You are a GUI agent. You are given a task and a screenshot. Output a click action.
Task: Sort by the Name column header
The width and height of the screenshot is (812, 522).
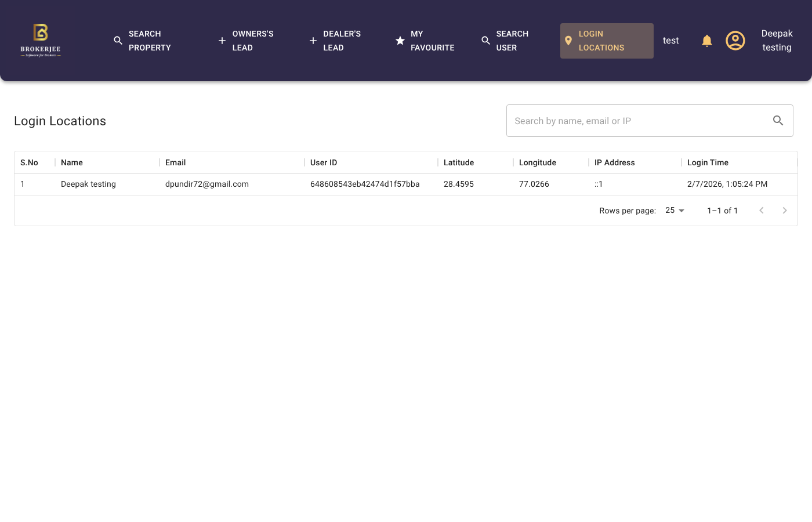[x=72, y=162]
